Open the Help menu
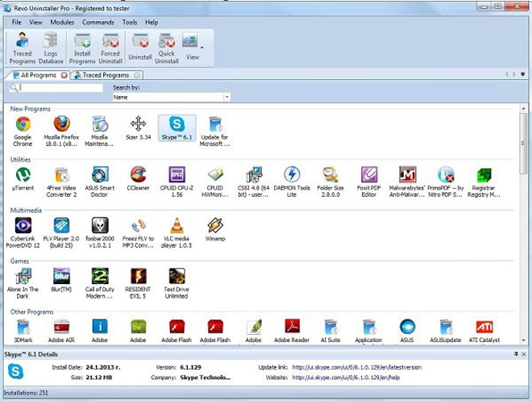This screenshot has height=401, width=532. [x=152, y=23]
